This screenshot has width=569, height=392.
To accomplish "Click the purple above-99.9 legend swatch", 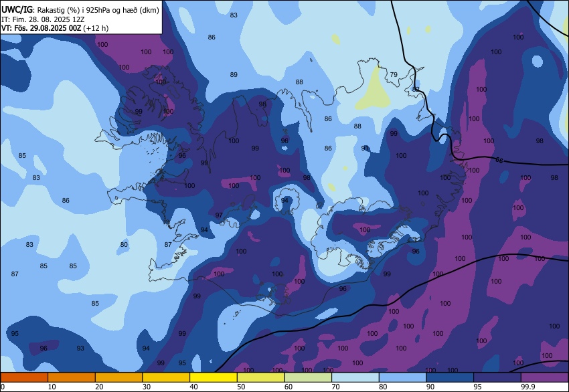I will point(545,377).
